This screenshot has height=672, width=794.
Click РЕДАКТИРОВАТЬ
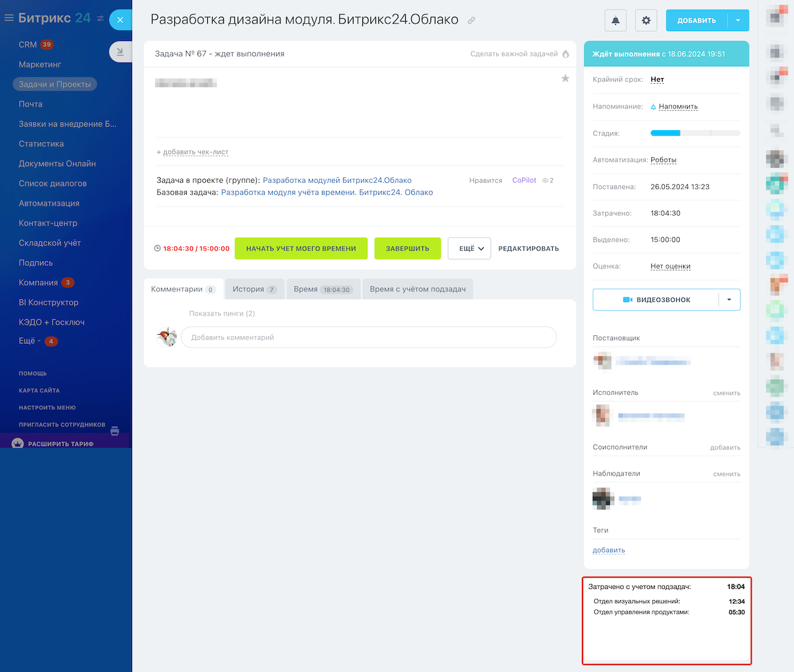click(x=529, y=249)
